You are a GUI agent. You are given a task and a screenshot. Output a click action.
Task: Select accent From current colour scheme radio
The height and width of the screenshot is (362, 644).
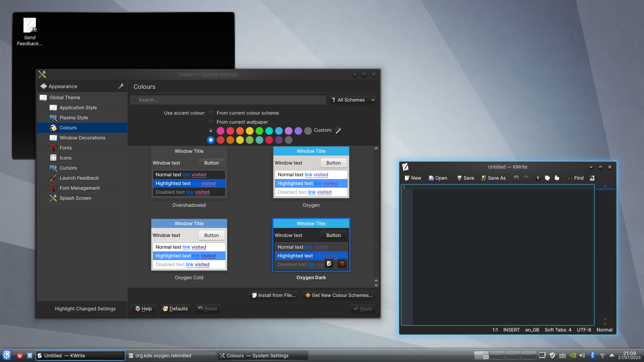(211, 113)
